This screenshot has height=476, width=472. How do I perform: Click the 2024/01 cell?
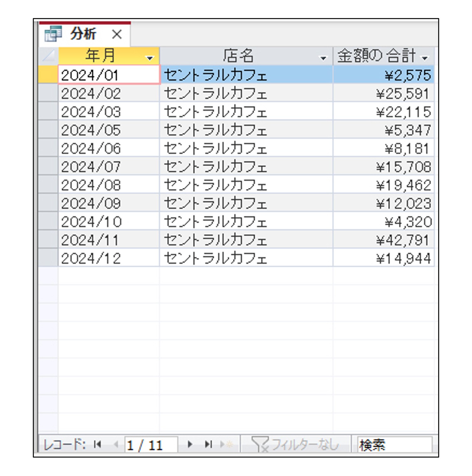point(109,75)
